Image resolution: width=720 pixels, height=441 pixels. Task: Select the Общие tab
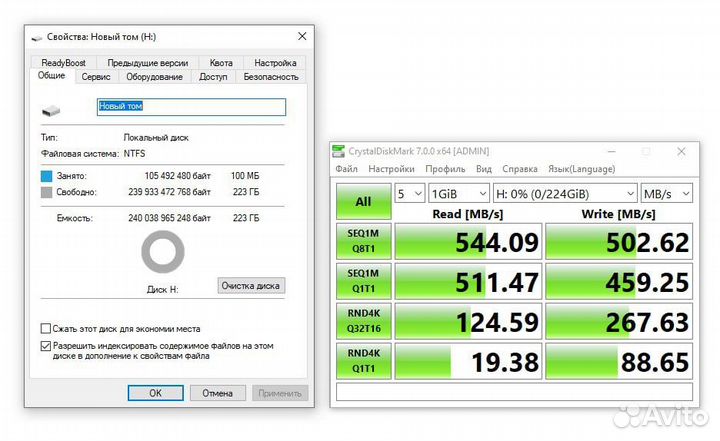tap(51, 75)
